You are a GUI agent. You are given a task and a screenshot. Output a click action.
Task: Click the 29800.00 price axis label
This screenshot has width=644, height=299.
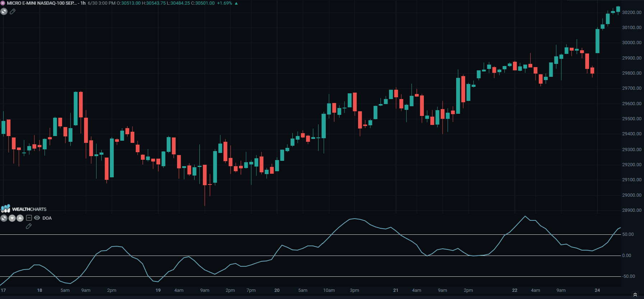point(632,73)
